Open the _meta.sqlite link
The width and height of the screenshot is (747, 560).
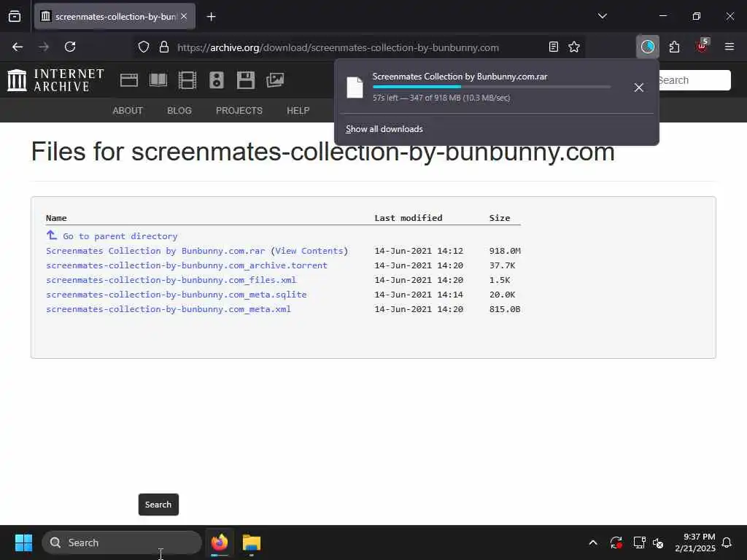click(177, 295)
